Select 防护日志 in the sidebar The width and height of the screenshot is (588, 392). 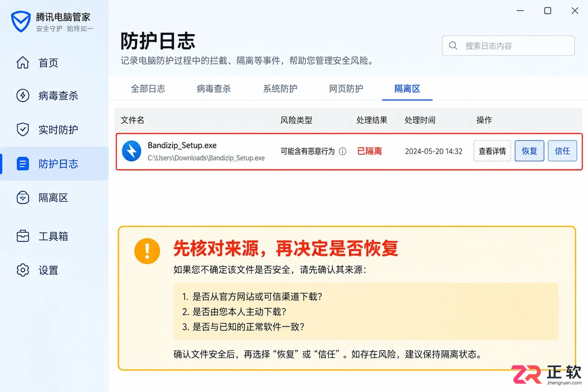(x=54, y=164)
